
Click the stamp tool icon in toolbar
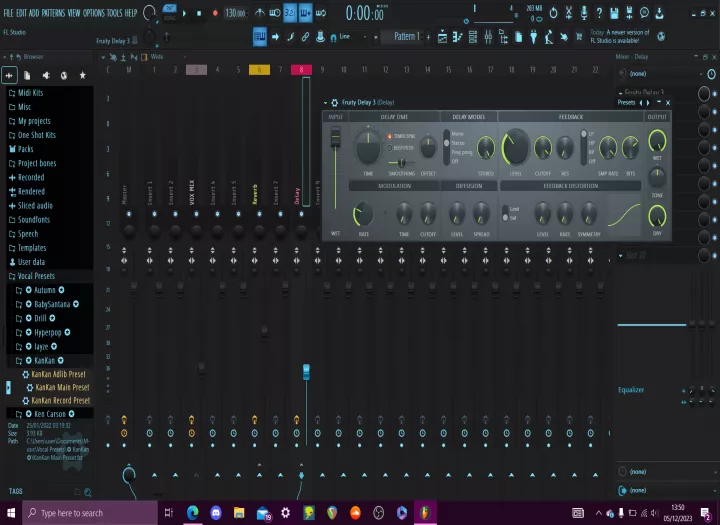point(321,37)
